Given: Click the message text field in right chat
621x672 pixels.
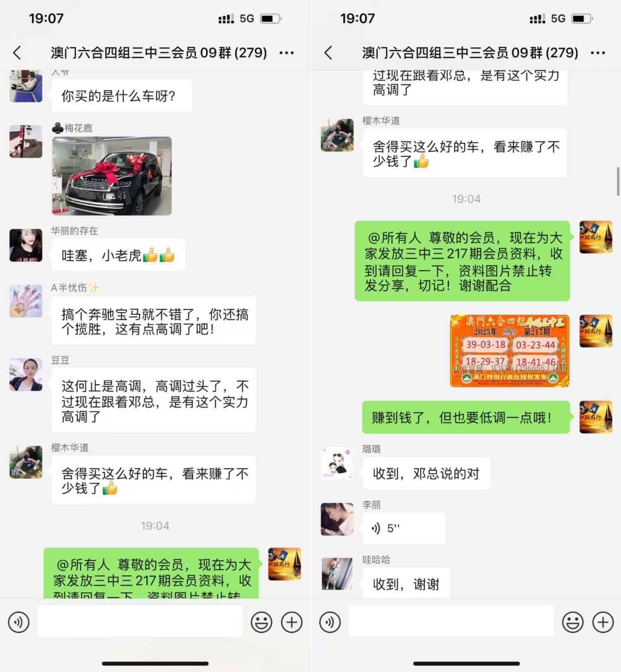Looking at the screenshot, I should [451, 621].
